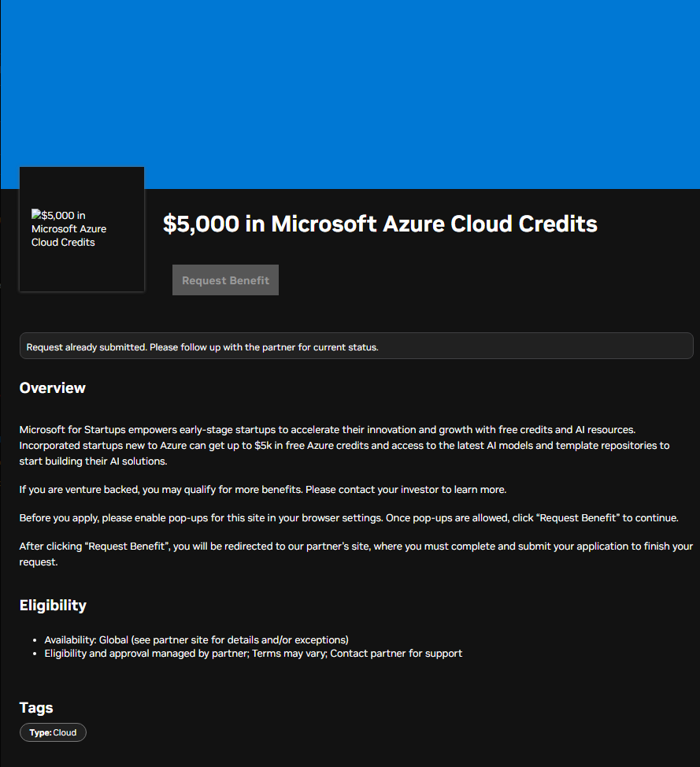Click the 'Microsoft for Startups empowers' paragraph
This screenshot has width=700, height=767.
(344, 445)
